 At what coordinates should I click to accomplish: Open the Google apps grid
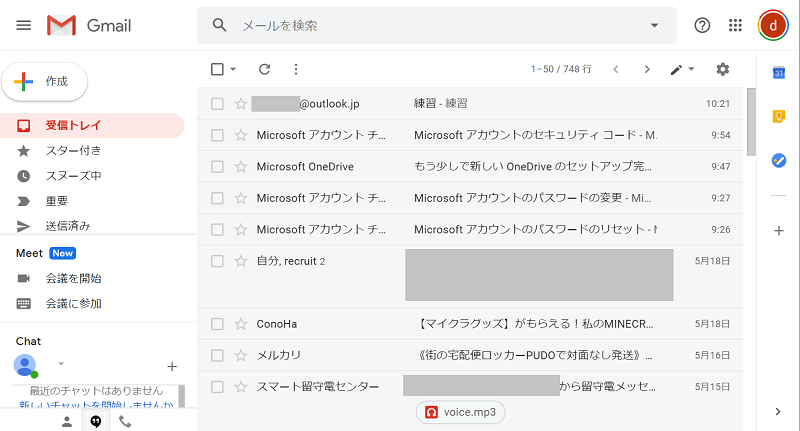pos(735,25)
